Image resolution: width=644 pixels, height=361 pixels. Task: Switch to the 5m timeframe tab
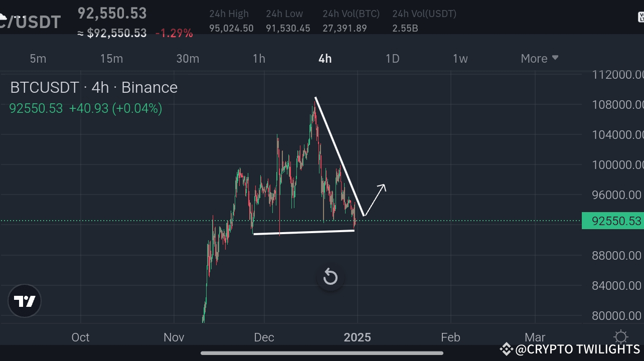pyautogui.click(x=38, y=58)
